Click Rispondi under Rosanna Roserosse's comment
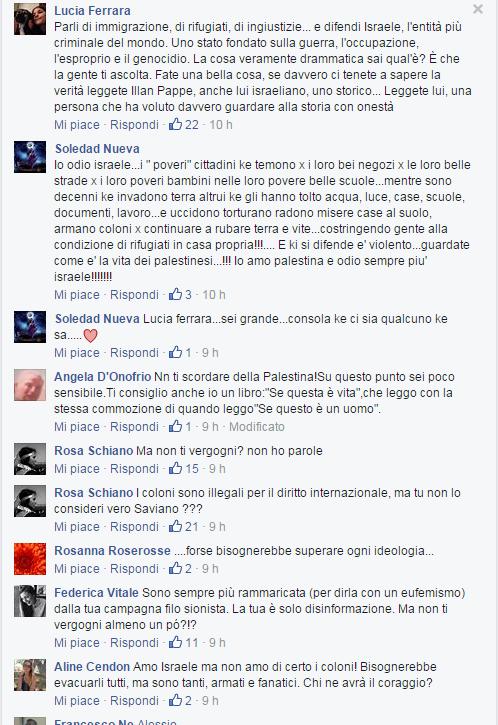The image size is (498, 725). 134,568
